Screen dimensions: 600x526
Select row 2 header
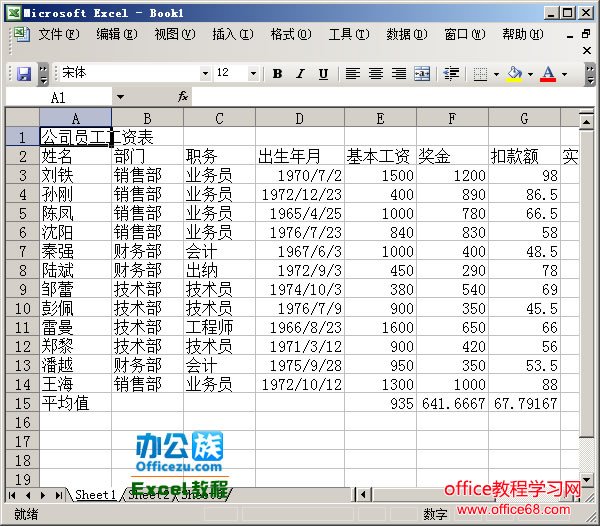tap(23, 156)
